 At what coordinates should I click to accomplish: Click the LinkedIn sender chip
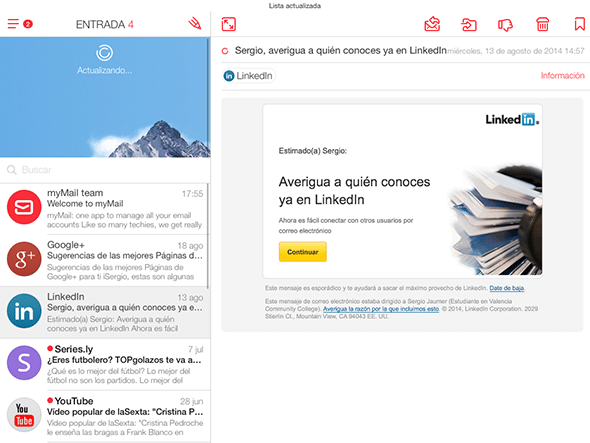(x=248, y=76)
